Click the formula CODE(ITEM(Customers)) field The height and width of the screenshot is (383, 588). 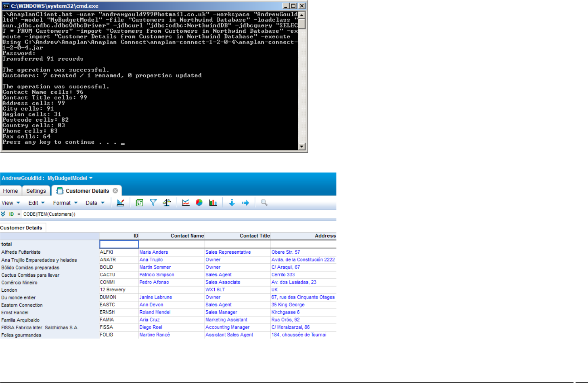tap(49, 214)
